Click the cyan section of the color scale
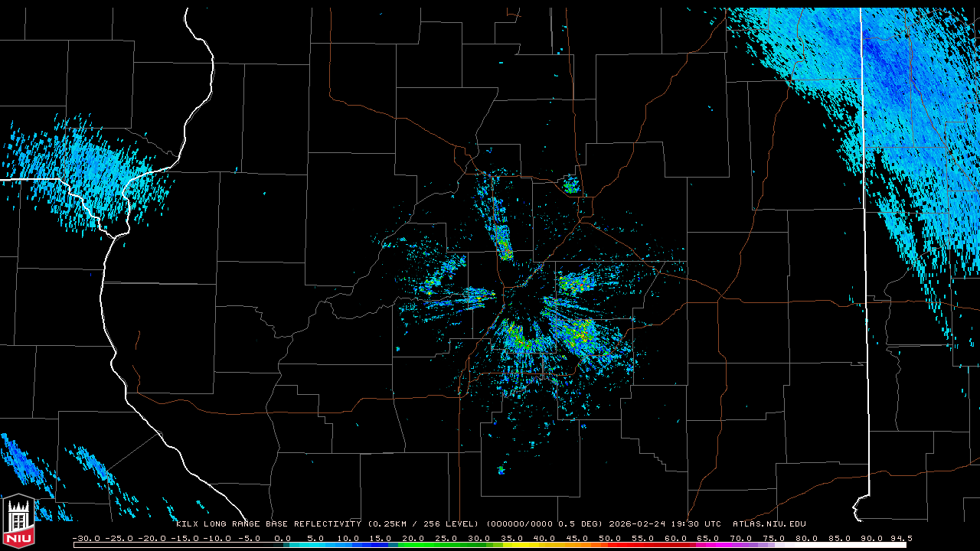 [x=322, y=545]
